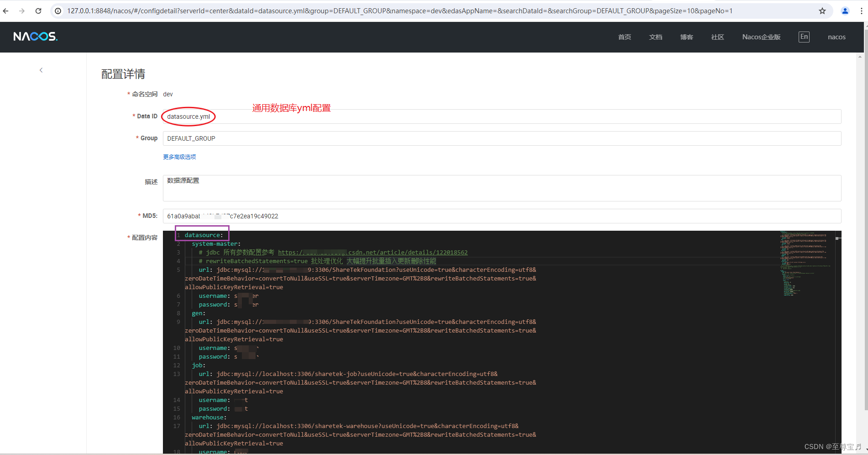This screenshot has height=455, width=868.
Task: Navigate back with the browser back arrow
Action: click(5, 11)
